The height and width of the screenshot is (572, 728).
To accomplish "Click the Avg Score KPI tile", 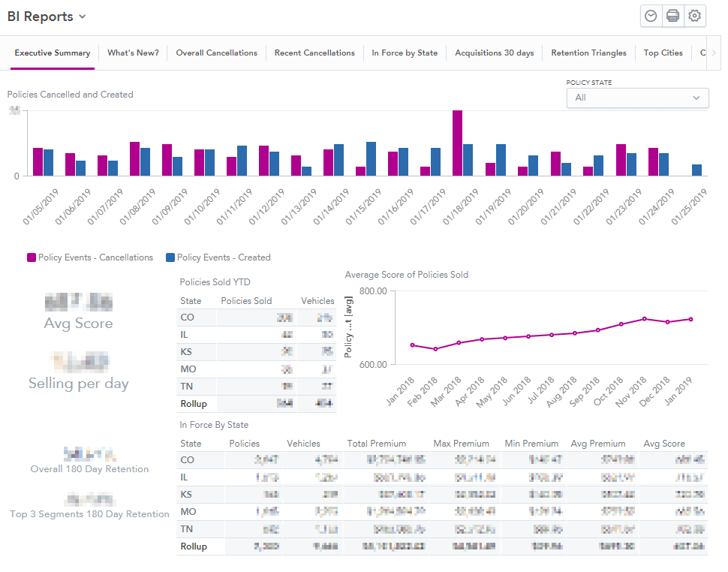I will (78, 312).
